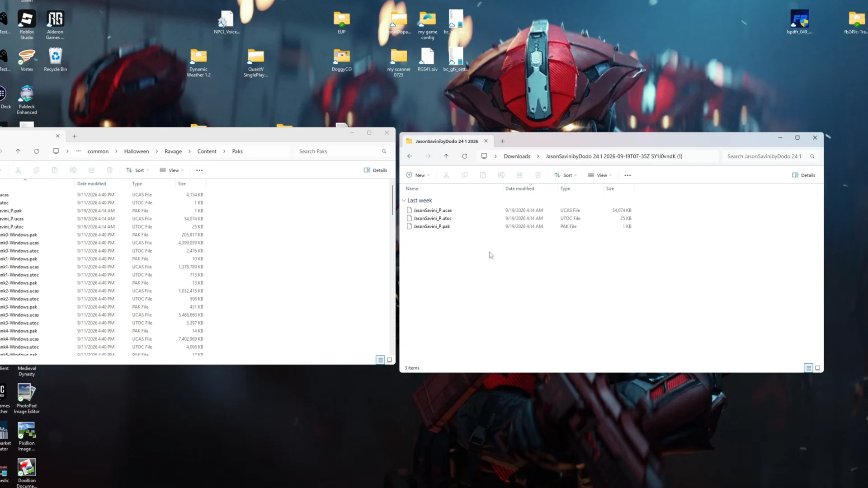
Task: Open Alderon Games launcher icon
Action: (x=55, y=25)
